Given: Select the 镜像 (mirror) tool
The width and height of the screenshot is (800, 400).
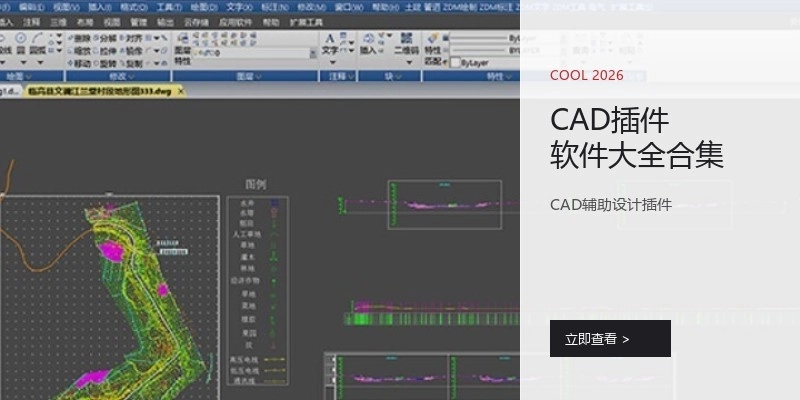Looking at the screenshot, I should click(131, 51).
